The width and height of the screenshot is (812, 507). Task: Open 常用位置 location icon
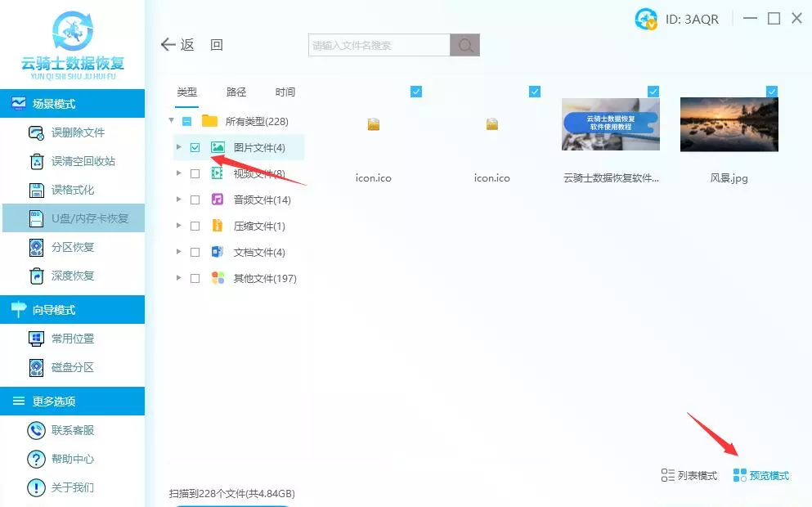point(36,339)
